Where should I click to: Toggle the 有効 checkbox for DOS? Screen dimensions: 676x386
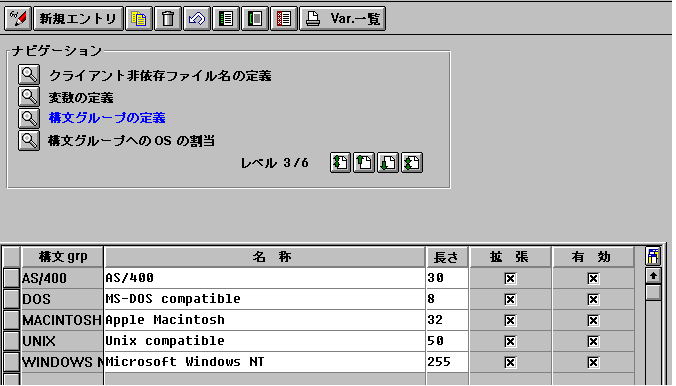pos(593,299)
